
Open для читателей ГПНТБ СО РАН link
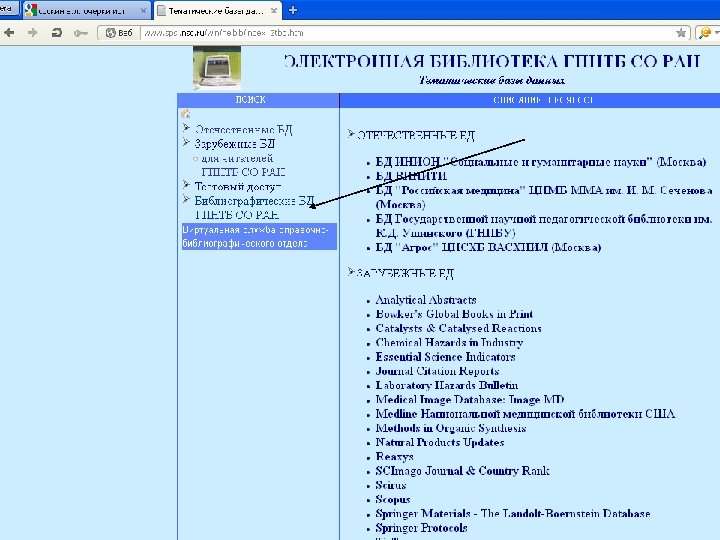pyautogui.click(x=243, y=165)
